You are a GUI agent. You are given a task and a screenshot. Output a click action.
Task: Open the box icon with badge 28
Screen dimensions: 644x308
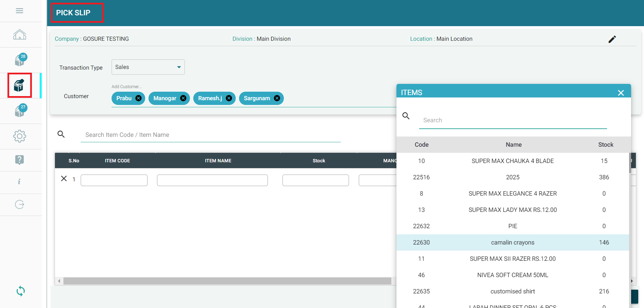click(21, 60)
